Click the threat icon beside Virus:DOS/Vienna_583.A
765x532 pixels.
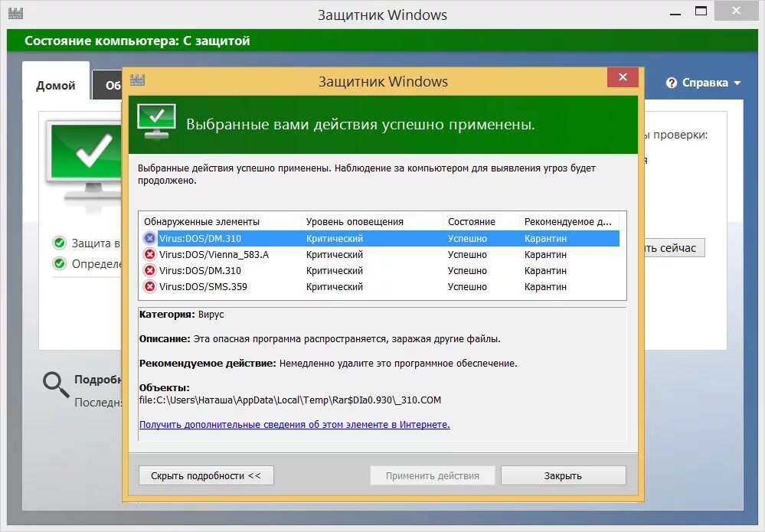point(150,255)
